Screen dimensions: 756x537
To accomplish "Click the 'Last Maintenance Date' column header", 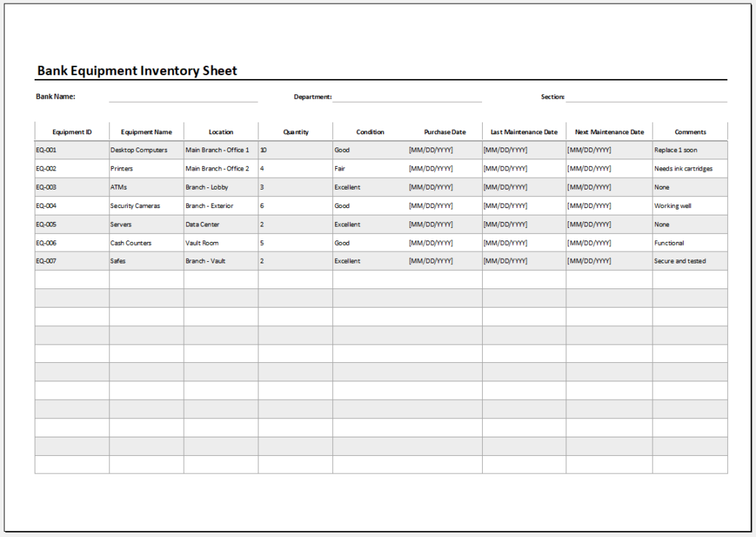I will 524,132.
